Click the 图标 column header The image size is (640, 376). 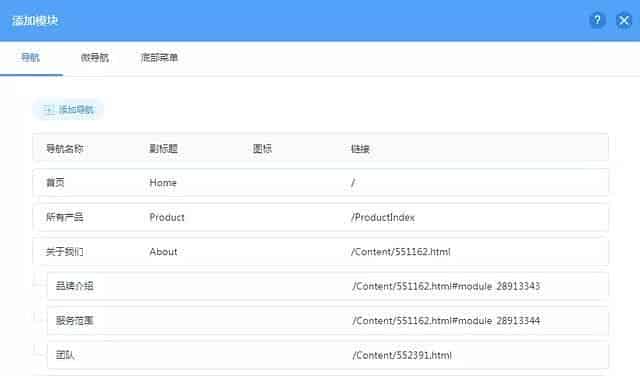[x=262, y=149]
